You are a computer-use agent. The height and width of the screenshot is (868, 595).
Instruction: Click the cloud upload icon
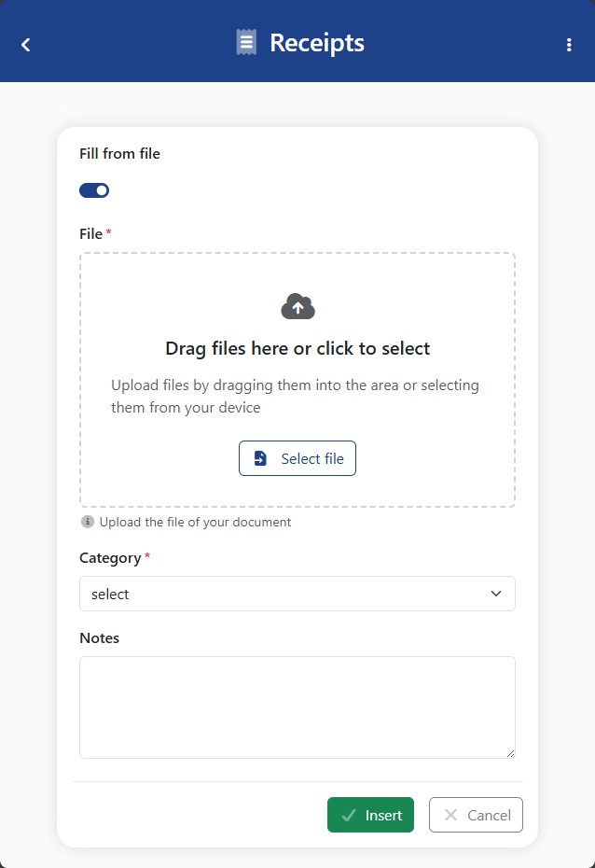297,306
